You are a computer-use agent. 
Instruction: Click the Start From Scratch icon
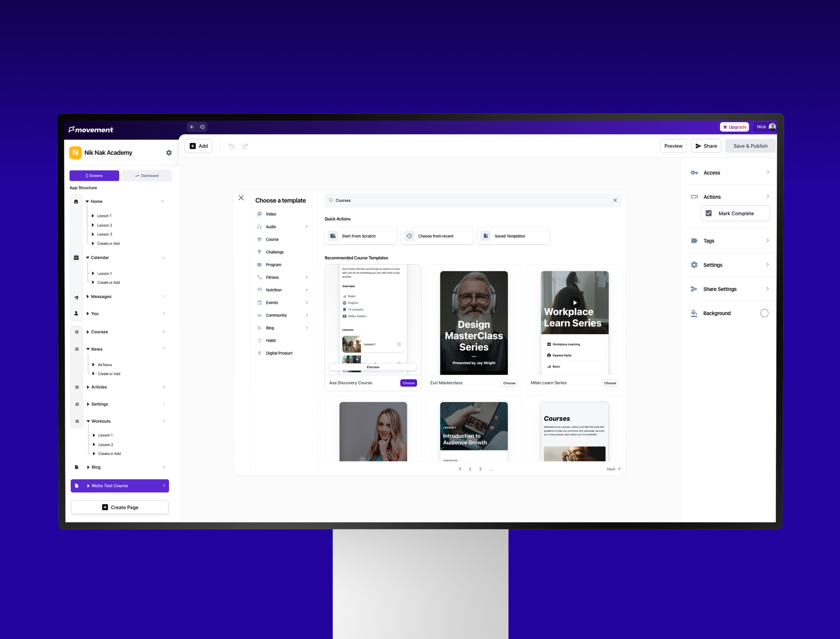click(333, 236)
